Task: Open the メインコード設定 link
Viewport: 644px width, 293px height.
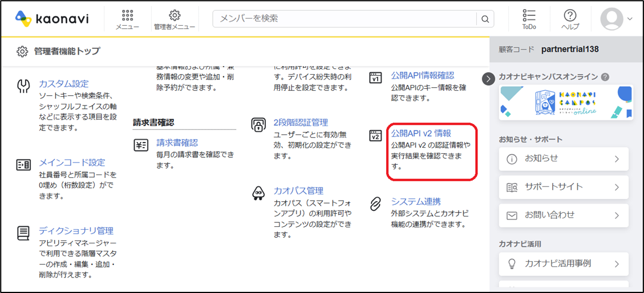Action: pyautogui.click(x=72, y=162)
